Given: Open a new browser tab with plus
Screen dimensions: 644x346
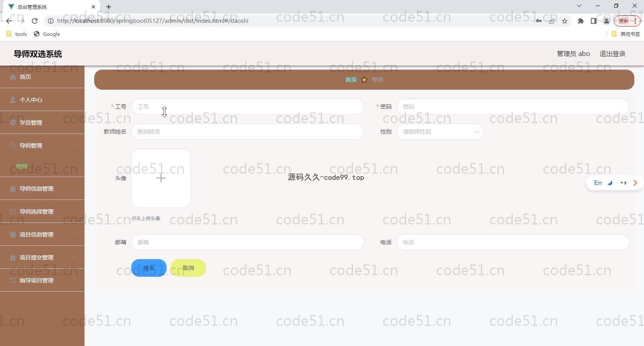Looking at the screenshot, I should 109,7.
